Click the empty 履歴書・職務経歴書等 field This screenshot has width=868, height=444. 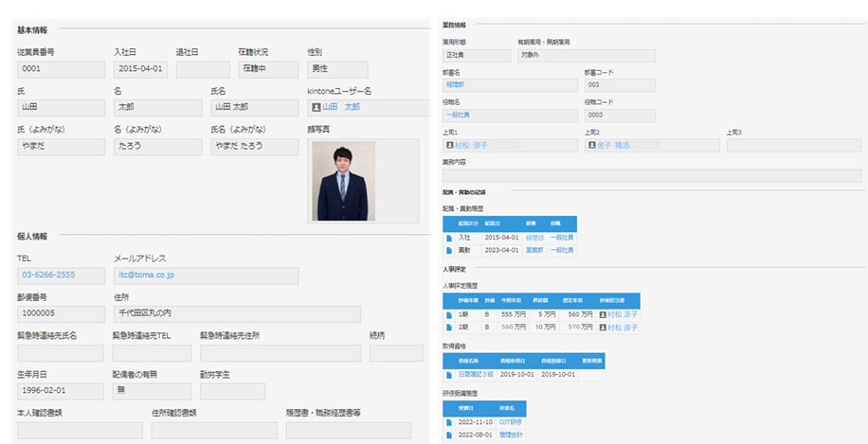pos(349,431)
